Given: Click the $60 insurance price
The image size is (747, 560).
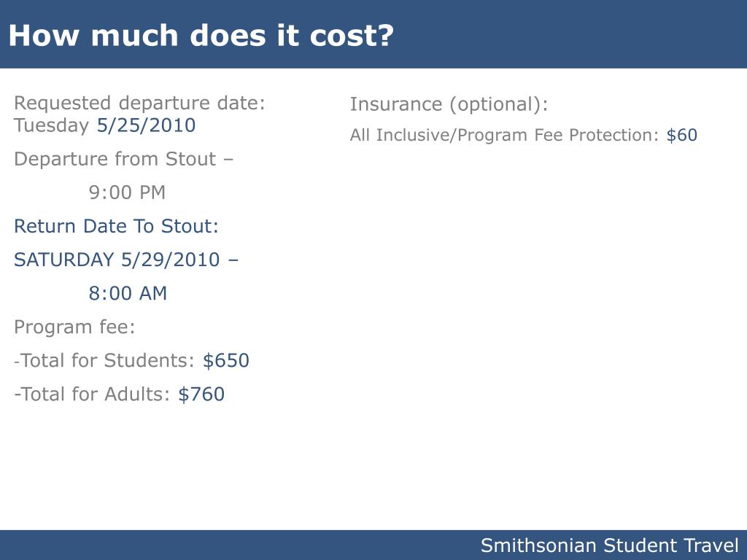Looking at the screenshot, I should [x=682, y=135].
